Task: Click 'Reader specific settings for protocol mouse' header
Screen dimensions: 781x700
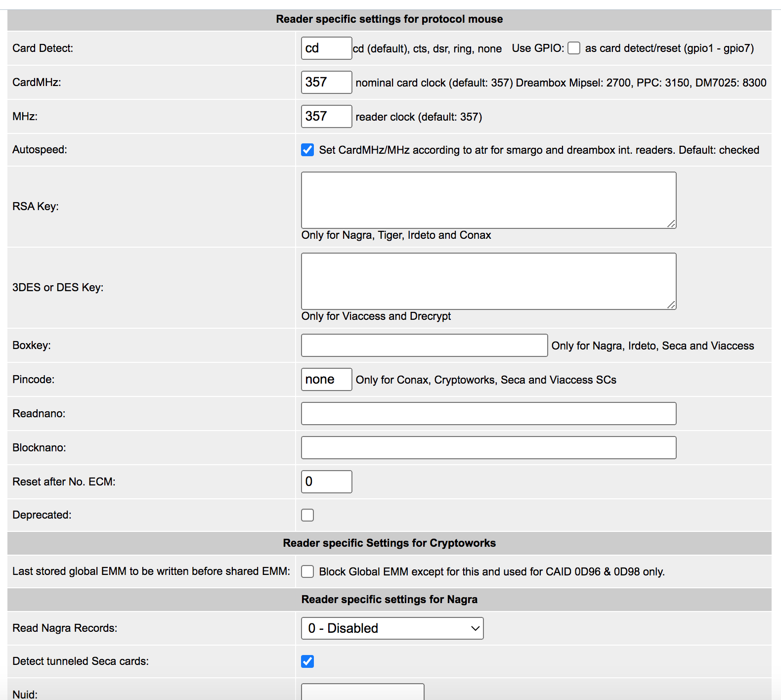Action: (390, 19)
